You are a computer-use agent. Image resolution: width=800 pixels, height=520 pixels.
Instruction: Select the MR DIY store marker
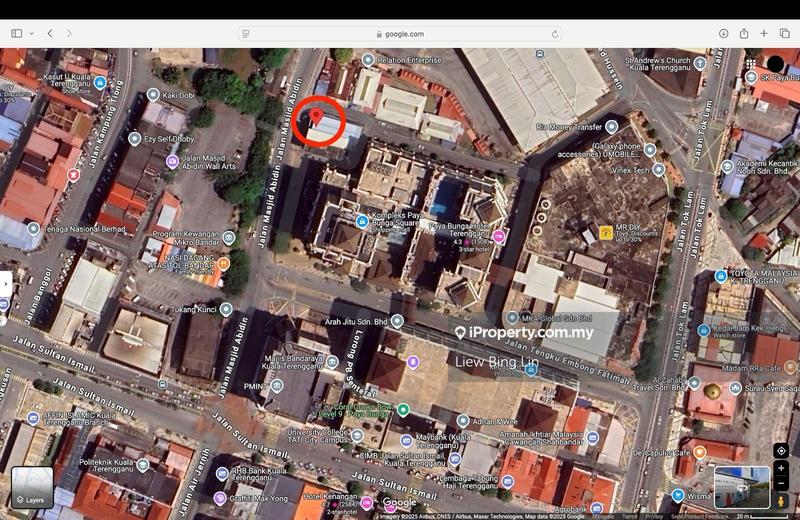606,232
